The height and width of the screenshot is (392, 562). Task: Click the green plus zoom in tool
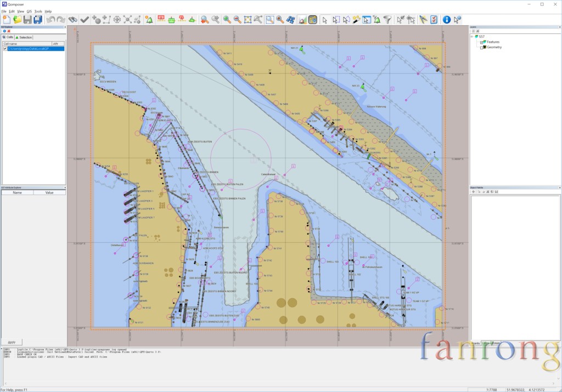[227, 20]
